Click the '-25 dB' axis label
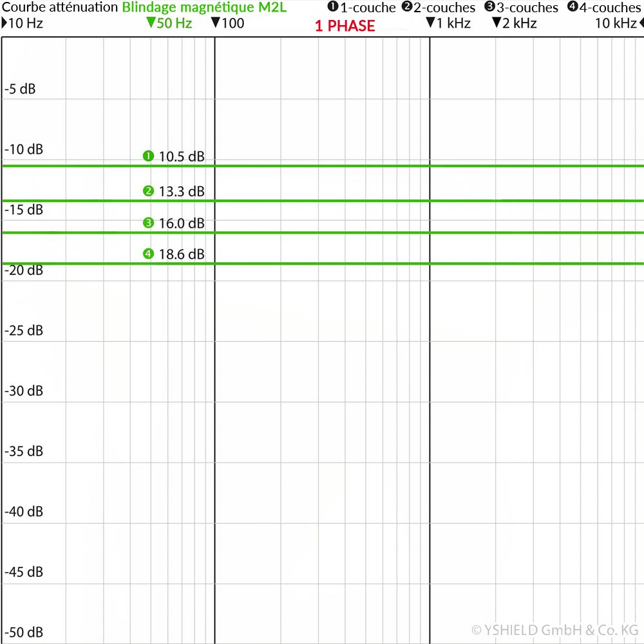 click(24, 330)
